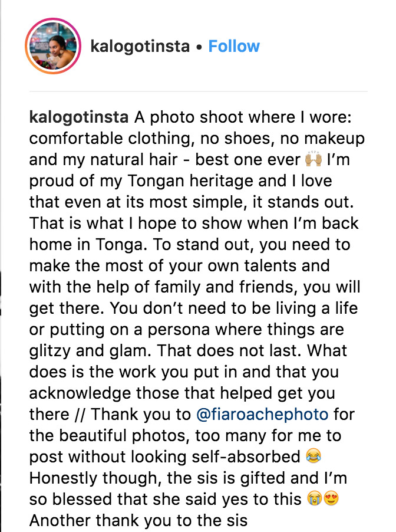
Task: Open the @fiaroachephoto mention link
Action: click(x=262, y=415)
